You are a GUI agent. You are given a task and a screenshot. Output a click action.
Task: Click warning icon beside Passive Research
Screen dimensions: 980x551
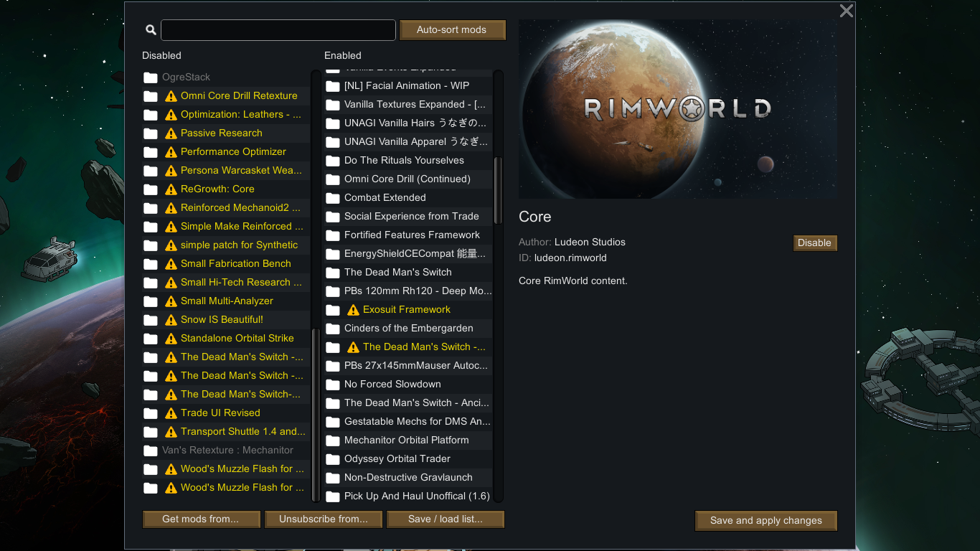[x=171, y=133]
